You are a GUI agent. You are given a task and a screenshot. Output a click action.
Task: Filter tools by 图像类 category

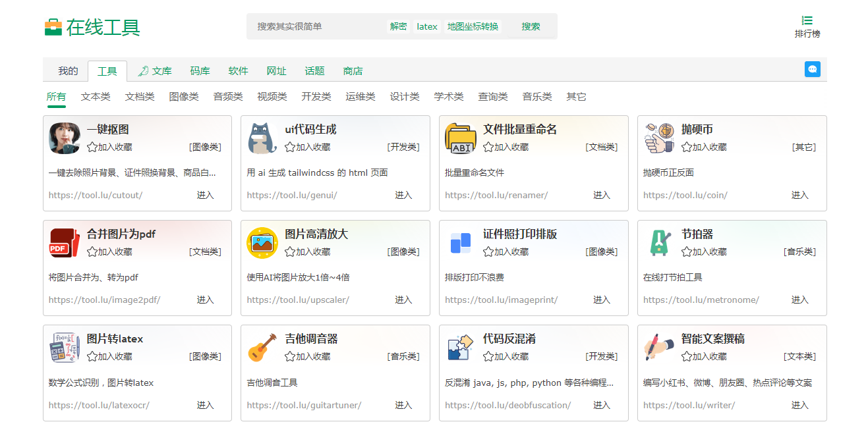(x=184, y=96)
